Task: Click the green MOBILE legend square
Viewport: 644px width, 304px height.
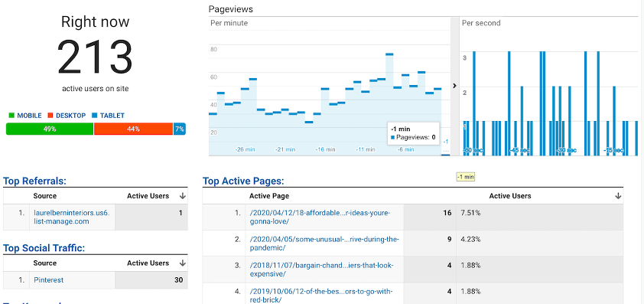Action: (11, 116)
